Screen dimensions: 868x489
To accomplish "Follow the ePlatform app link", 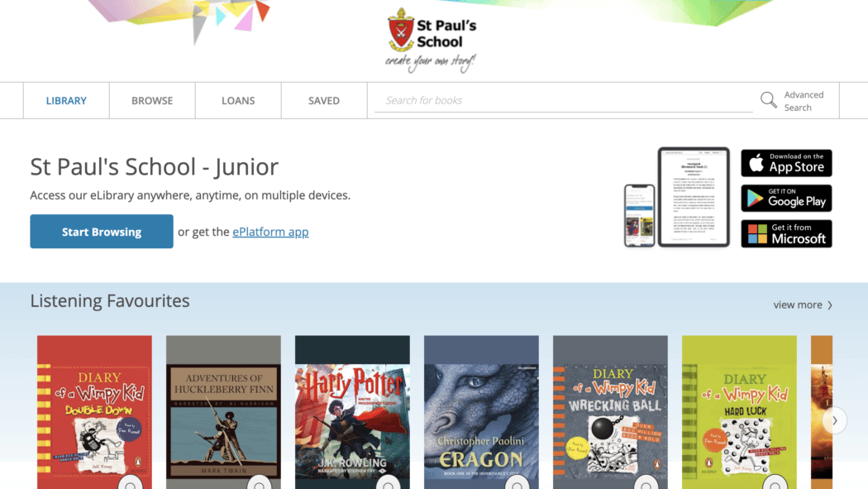I will [x=270, y=232].
